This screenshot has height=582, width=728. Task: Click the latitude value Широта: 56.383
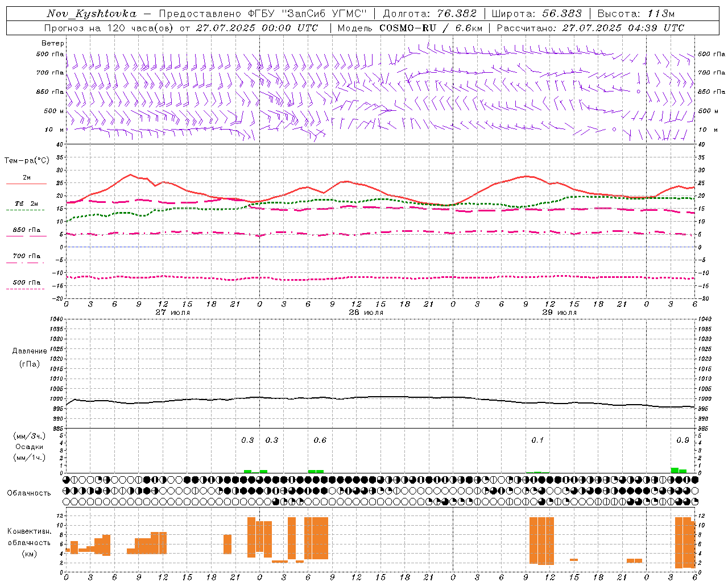click(x=536, y=14)
